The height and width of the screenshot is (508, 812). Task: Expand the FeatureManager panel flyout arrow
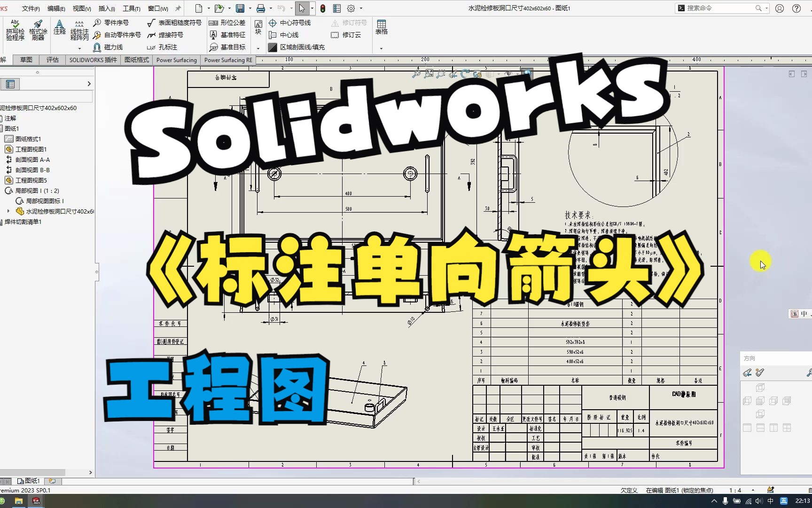point(89,84)
